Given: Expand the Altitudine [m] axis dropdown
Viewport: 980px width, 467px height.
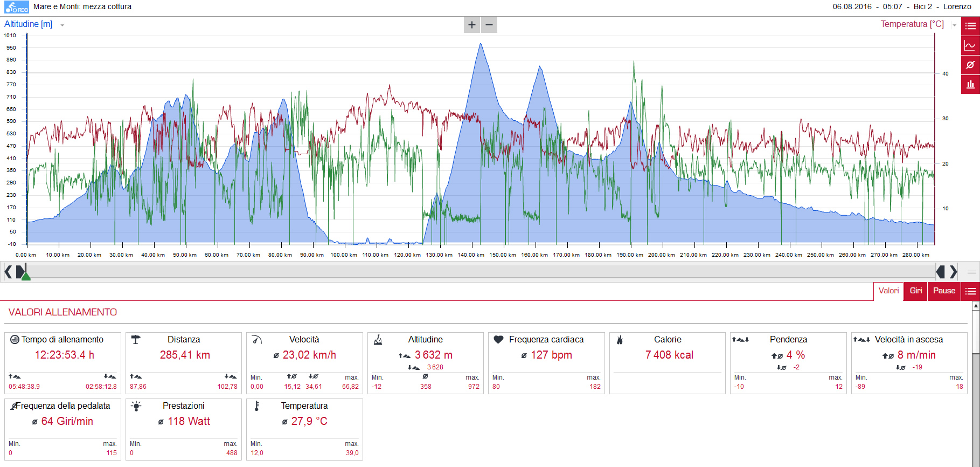Looking at the screenshot, I should [x=62, y=25].
